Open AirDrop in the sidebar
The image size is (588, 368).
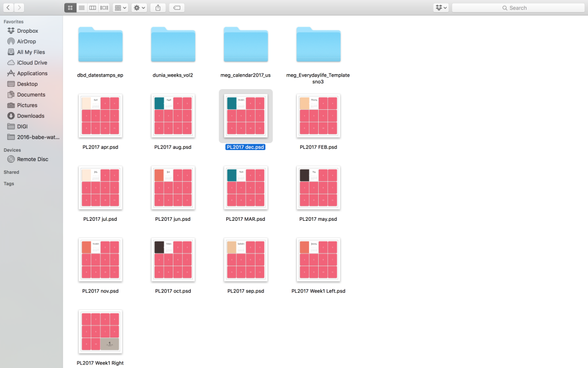(x=27, y=41)
